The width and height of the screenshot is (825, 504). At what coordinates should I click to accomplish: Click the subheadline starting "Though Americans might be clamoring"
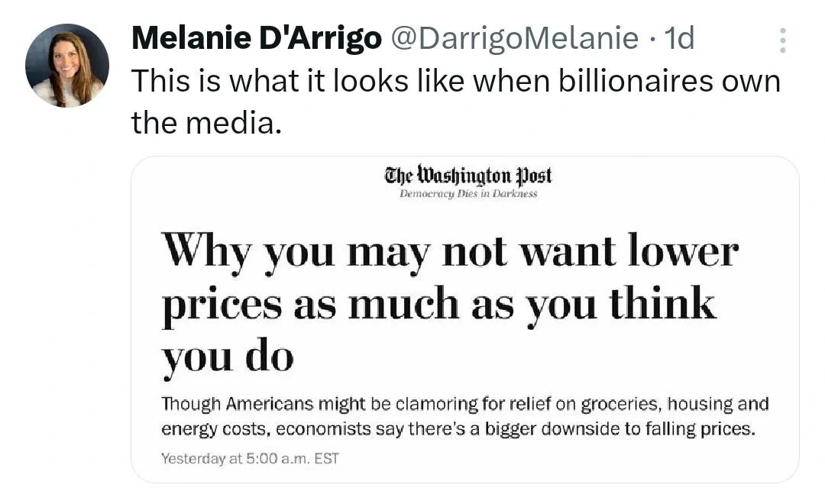point(464,403)
